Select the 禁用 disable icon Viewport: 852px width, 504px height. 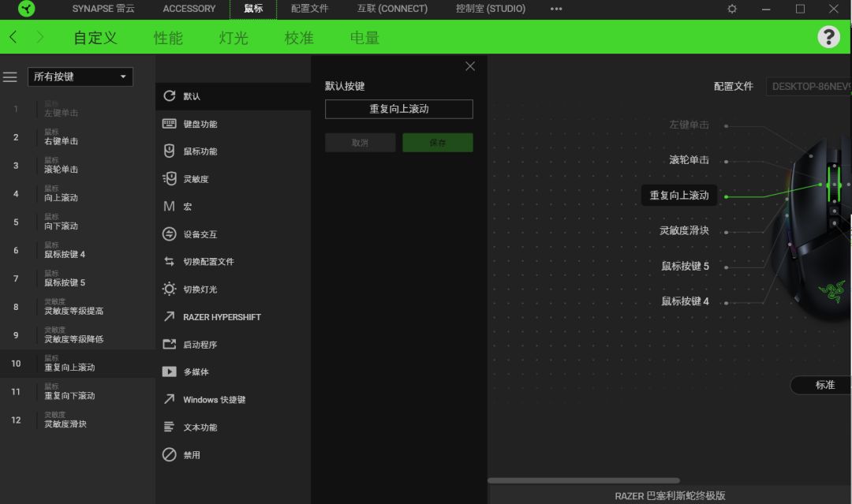[169, 454]
